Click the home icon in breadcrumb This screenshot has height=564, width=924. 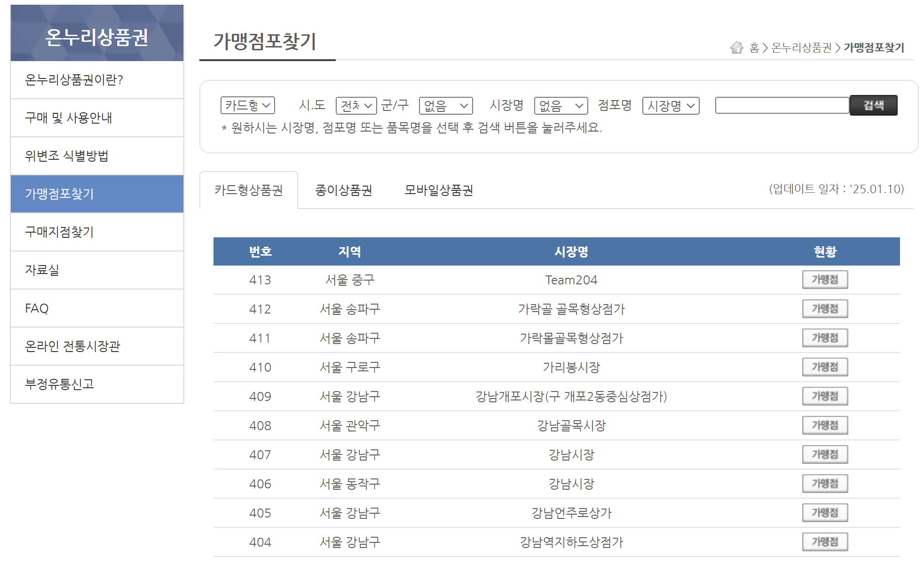(x=736, y=47)
